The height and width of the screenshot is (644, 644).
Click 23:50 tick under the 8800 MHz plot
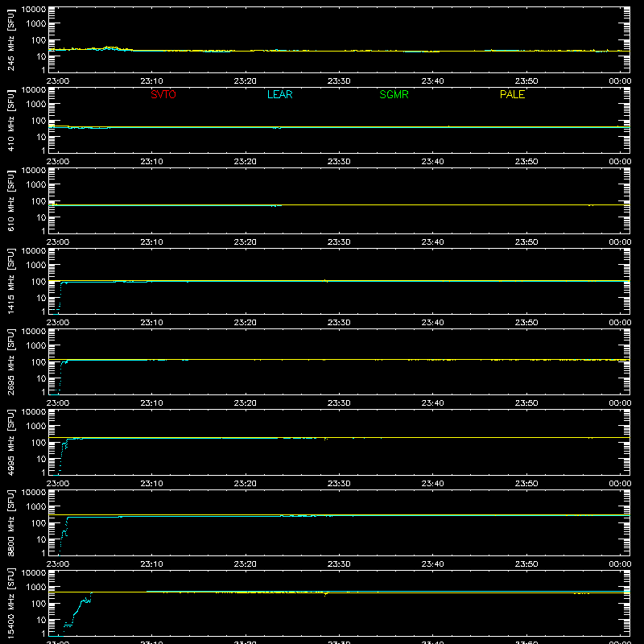point(526,564)
